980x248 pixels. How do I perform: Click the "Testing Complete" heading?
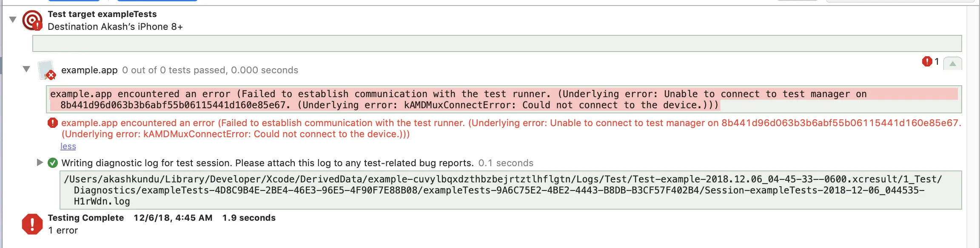coord(86,218)
